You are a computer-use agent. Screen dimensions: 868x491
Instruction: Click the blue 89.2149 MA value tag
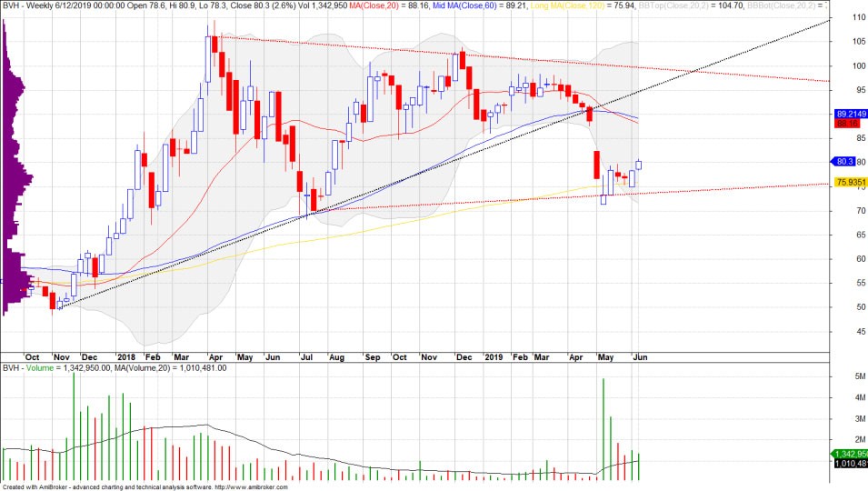(849, 114)
